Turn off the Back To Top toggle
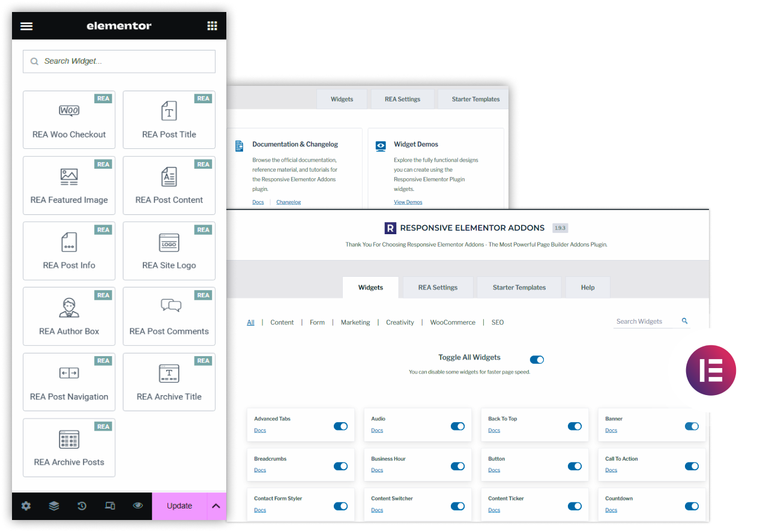781x532 pixels. pyautogui.click(x=574, y=426)
